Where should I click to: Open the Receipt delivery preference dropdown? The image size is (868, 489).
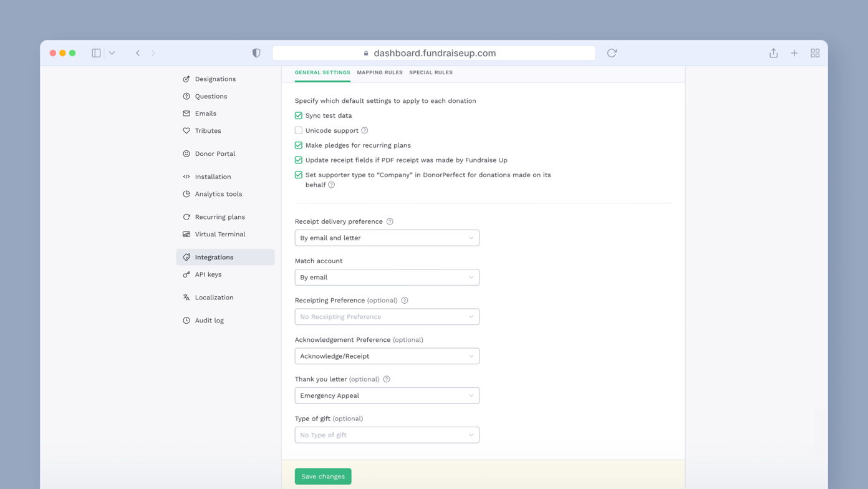(387, 238)
